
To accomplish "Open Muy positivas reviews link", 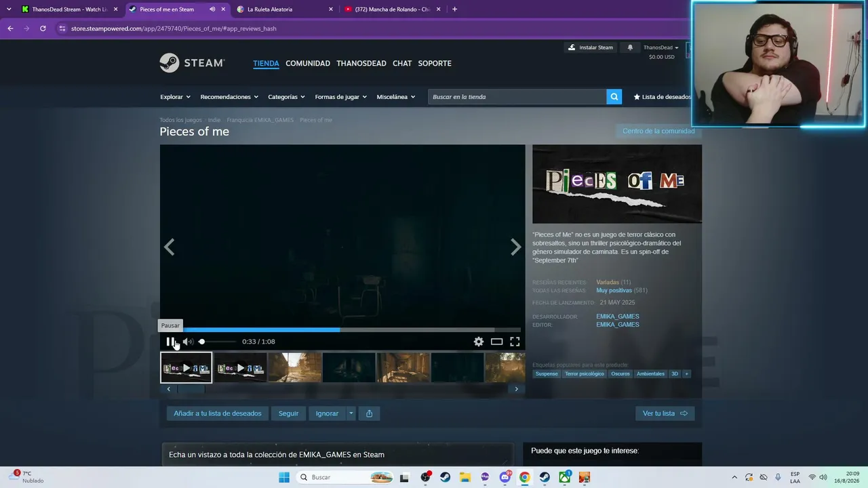I will (614, 291).
